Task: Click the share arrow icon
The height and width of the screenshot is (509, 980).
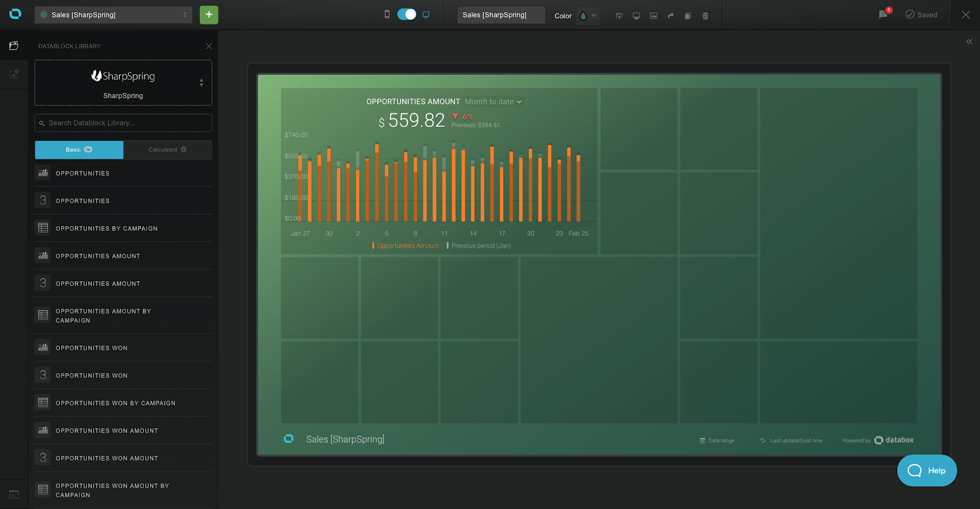Action: click(671, 16)
